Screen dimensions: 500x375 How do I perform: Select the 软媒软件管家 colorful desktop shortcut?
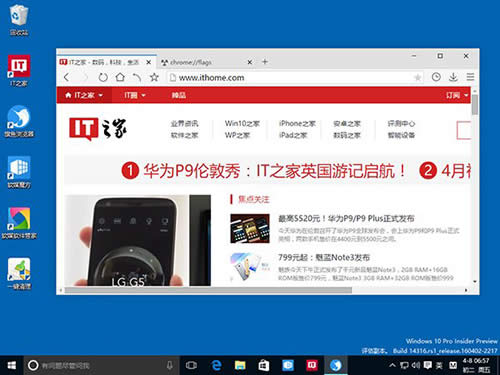19,223
